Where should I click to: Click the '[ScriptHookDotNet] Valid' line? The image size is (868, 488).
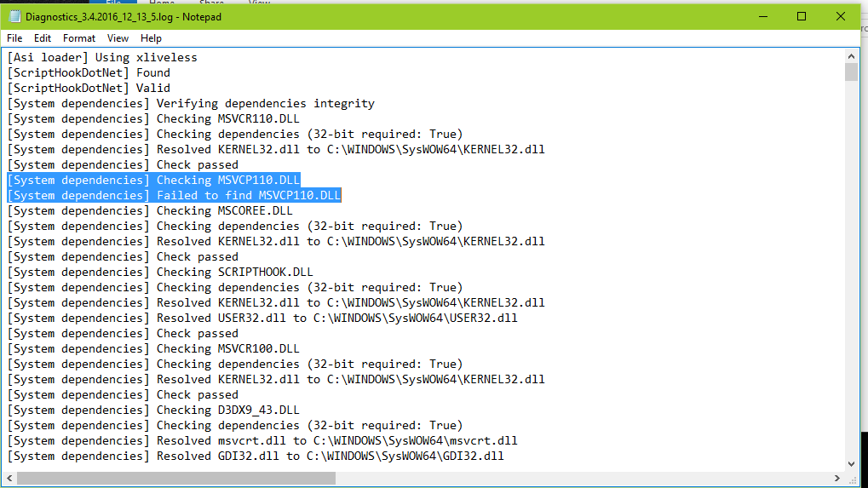point(89,89)
